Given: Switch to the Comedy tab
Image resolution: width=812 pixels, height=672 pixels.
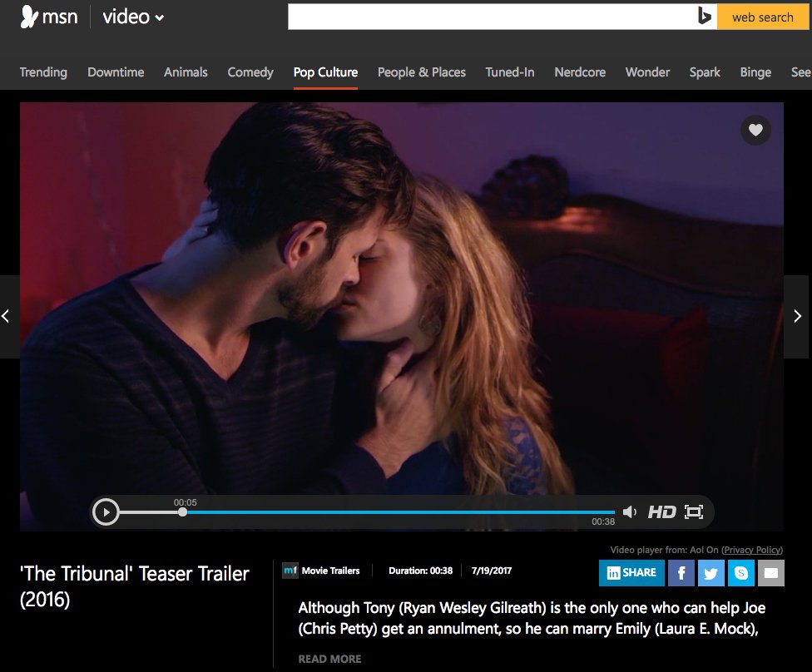Looking at the screenshot, I should [x=250, y=72].
